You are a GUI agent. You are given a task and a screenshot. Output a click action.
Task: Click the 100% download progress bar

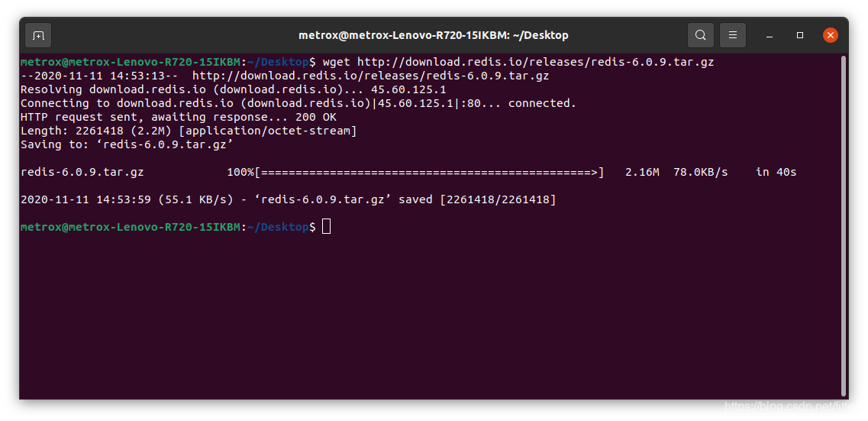(415, 172)
